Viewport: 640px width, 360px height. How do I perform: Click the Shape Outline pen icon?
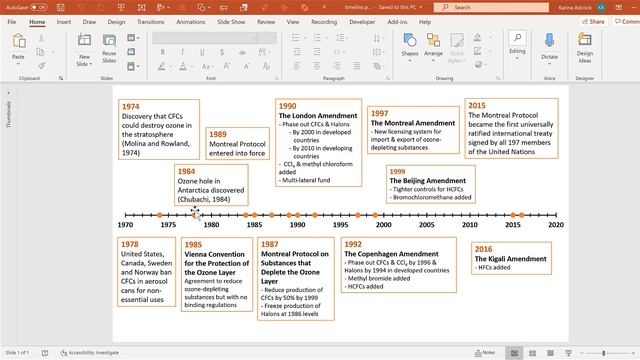[478, 51]
